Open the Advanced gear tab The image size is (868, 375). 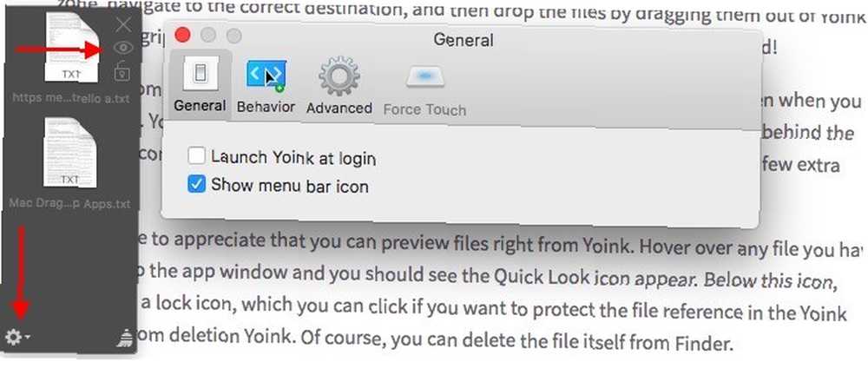[x=339, y=82]
